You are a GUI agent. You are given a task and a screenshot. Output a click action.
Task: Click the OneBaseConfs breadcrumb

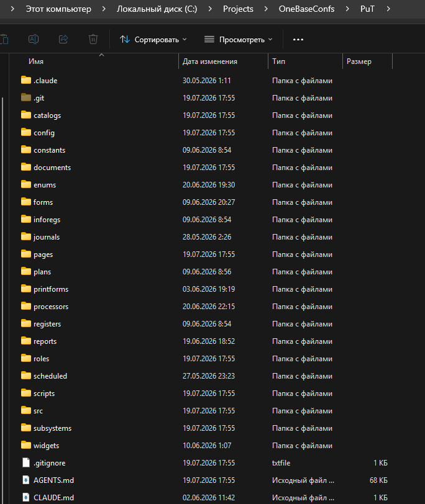(x=306, y=9)
